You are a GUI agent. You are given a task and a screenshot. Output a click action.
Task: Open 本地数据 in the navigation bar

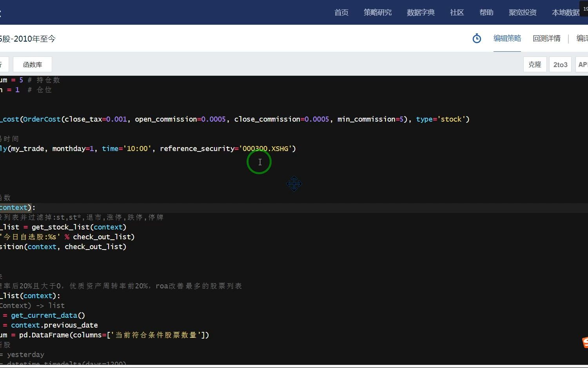[x=565, y=13]
